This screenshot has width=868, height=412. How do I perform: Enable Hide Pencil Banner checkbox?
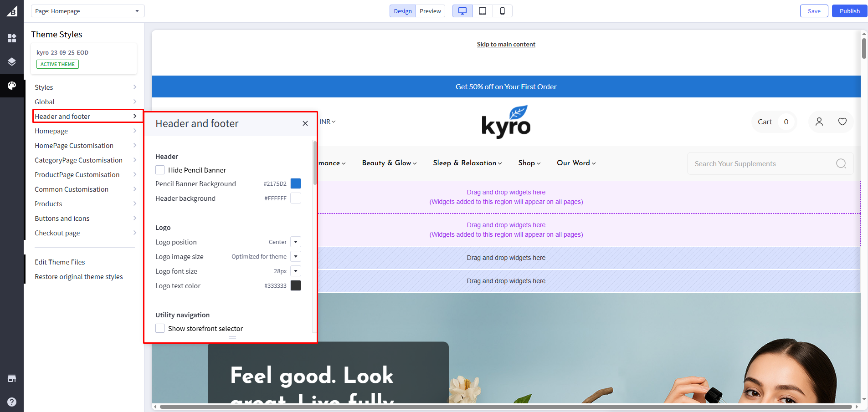pos(160,170)
